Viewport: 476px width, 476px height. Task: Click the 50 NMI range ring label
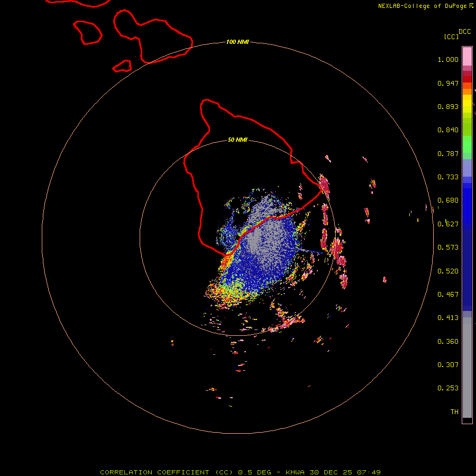(x=237, y=140)
